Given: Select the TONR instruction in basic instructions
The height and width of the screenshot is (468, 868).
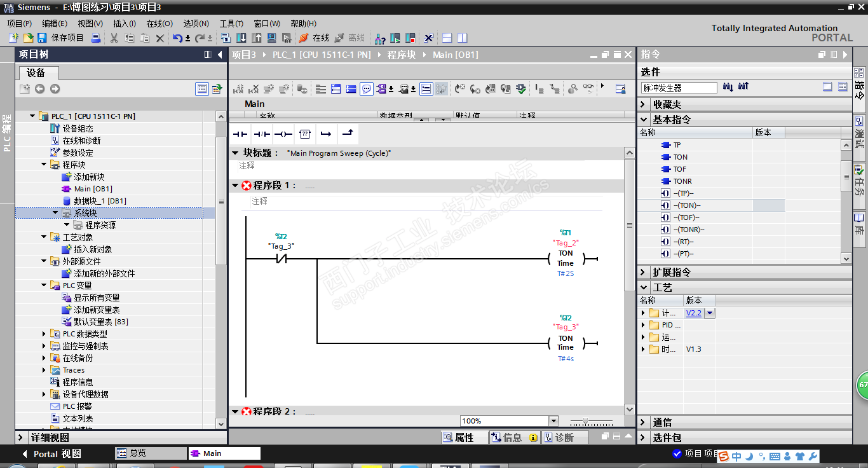Looking at the screenshot, I should [x=682, y=181].
